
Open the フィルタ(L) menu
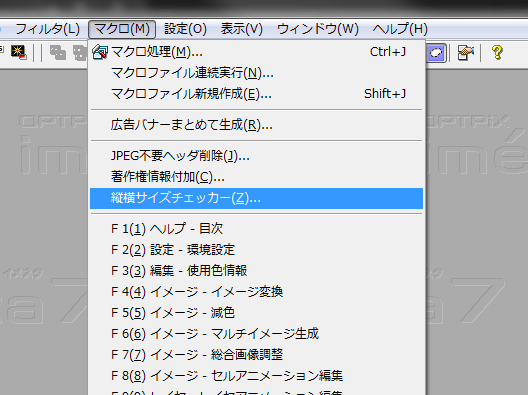(47, 29)
